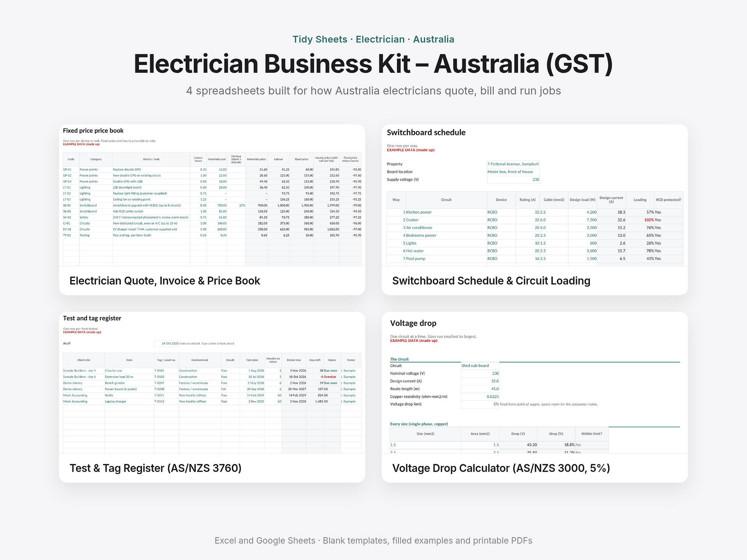Image resolution: width=747 pixels, height=560 pixels.
Task: Select the Route length value 45.0
Action: [x=480, y=389]
